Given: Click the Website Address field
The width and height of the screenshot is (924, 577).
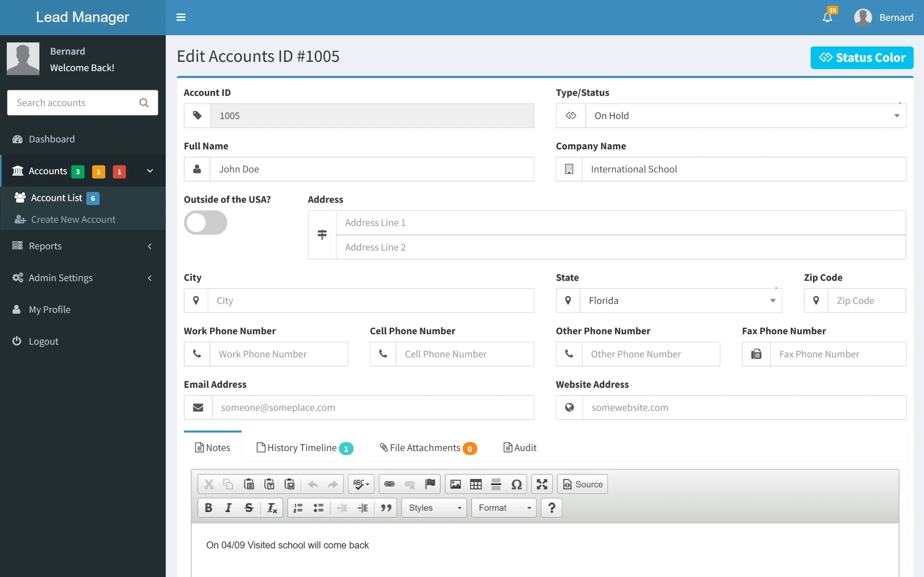Looking at the screenshot, I should coord(744,408).
